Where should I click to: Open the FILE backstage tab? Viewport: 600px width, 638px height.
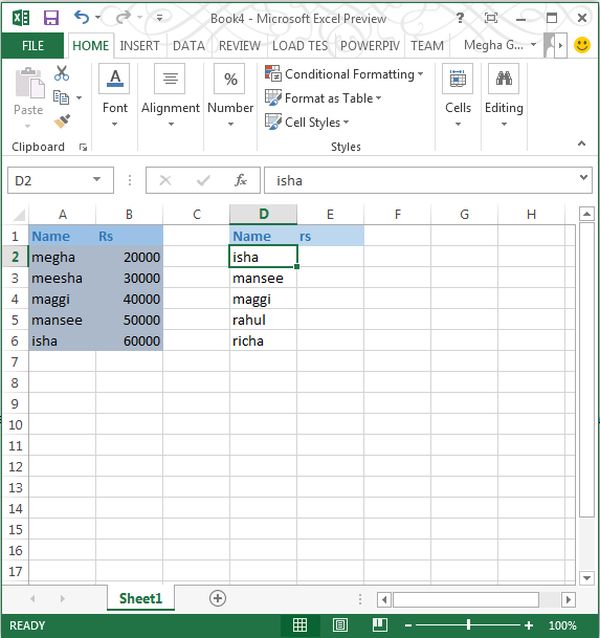[33, 46]
